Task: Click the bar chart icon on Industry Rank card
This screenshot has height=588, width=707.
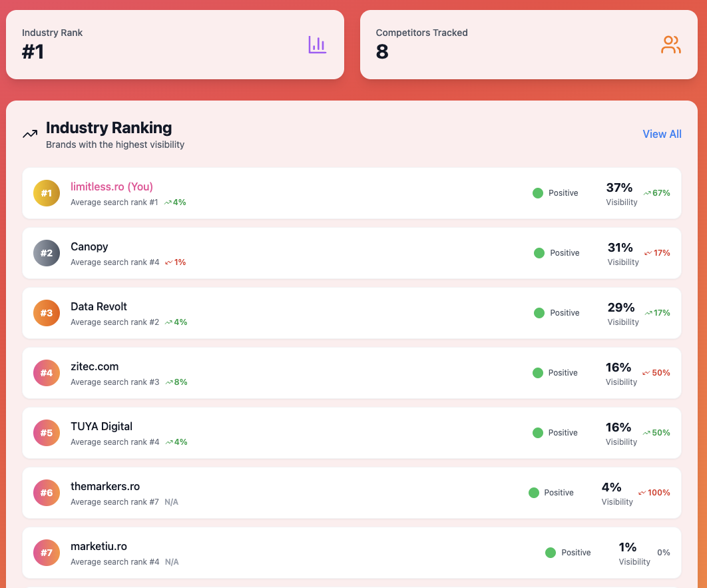Action: point(317,44)
